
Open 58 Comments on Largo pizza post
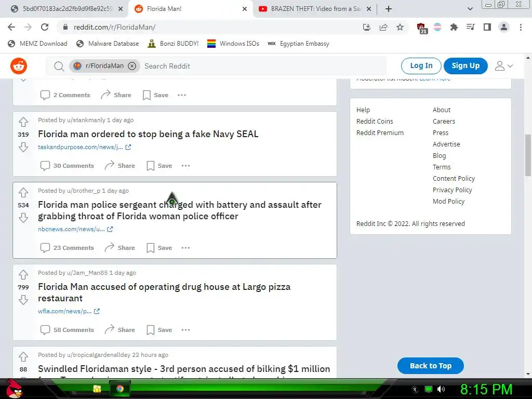[x=67, y=330]
